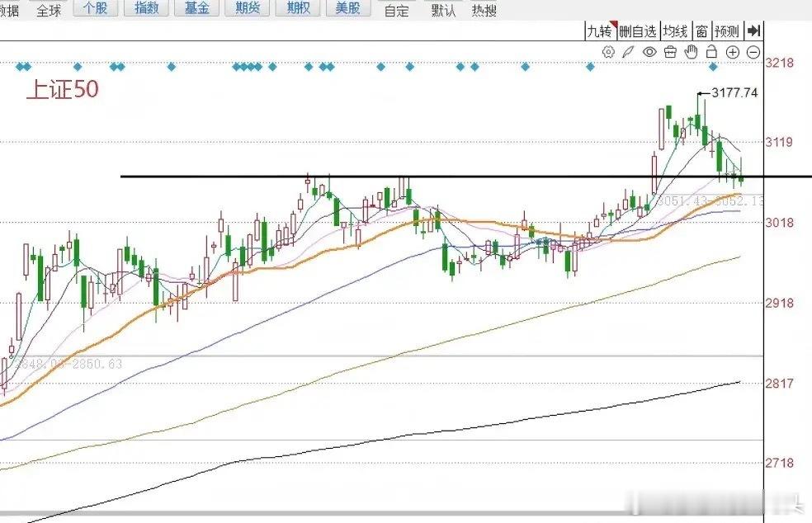The width and height of the screenshot is (812, 523).
Task: Open the 预测 forecast button
Action: (727, 31)
